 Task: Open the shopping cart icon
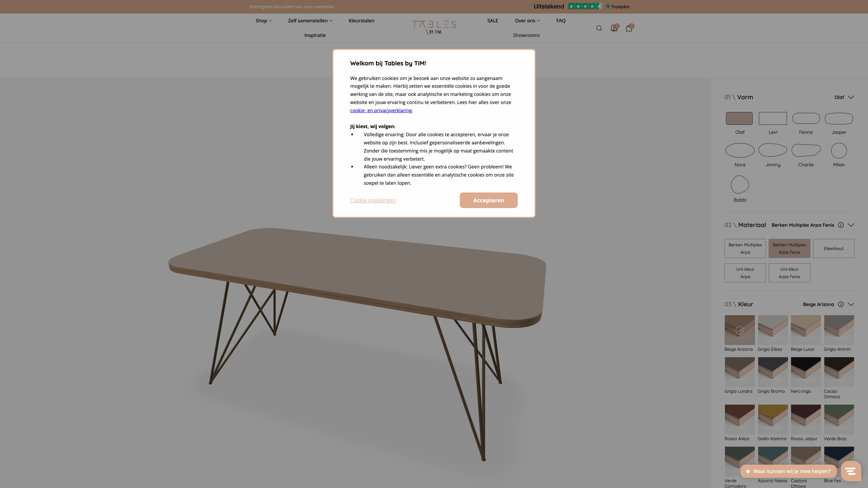629,28
